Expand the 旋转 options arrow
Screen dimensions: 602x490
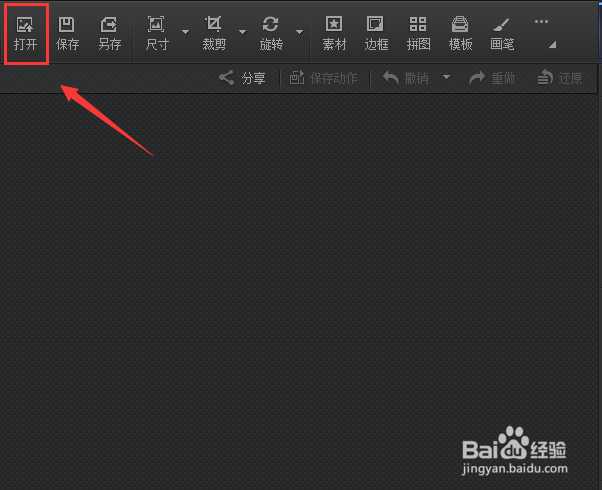pos(299,32)
